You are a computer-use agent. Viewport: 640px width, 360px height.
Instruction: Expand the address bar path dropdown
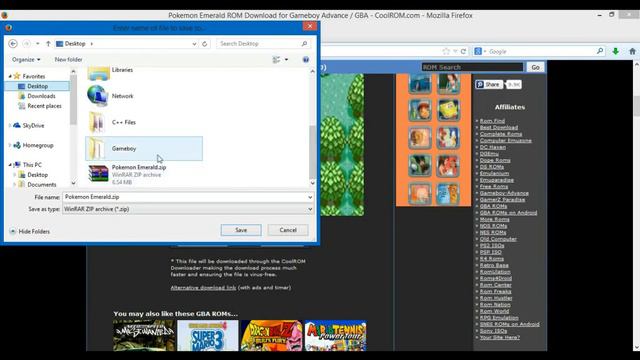194,44
